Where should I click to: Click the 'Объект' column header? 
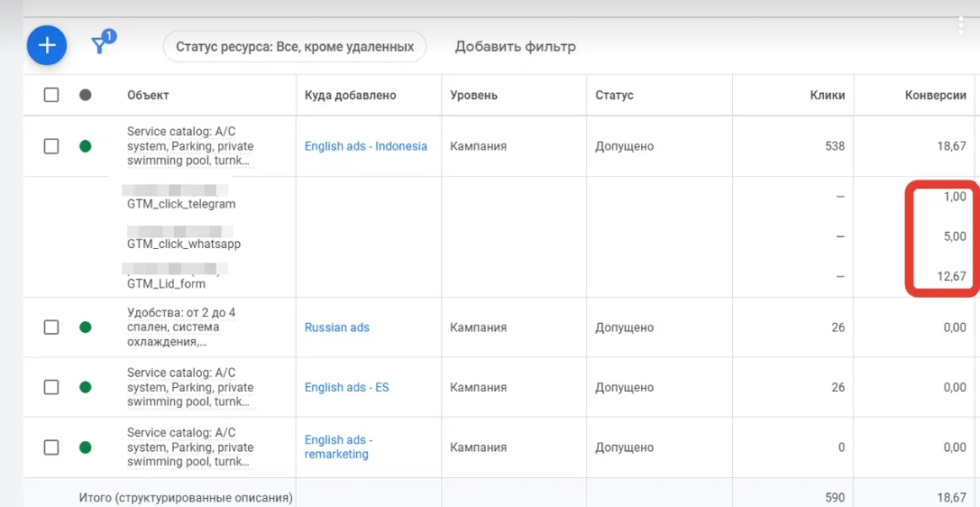pos(148,95)
